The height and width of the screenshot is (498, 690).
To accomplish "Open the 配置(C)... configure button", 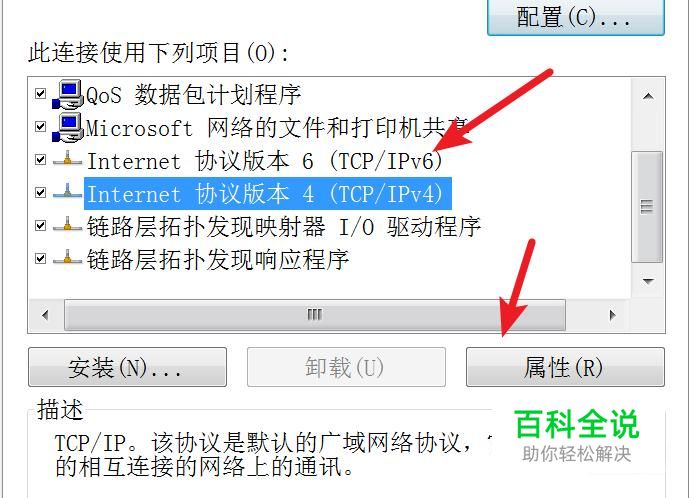I will click(576, 17).
